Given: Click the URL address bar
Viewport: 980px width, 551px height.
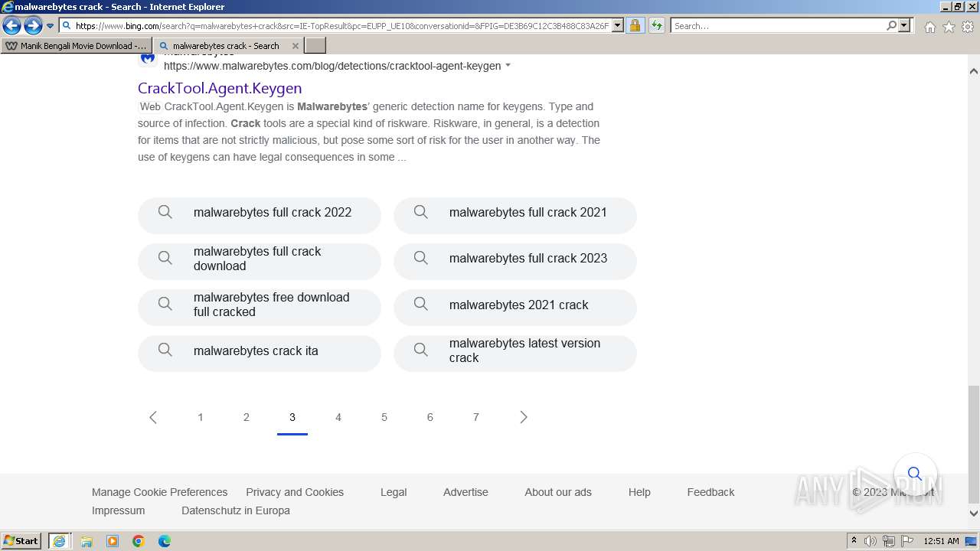Looking at the screenshot, I should coord(342,26).
